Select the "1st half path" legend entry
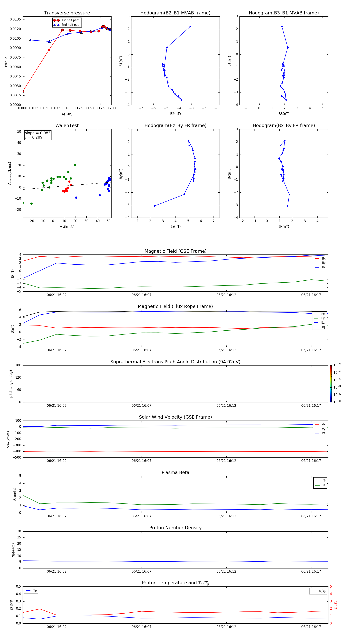 67,20
